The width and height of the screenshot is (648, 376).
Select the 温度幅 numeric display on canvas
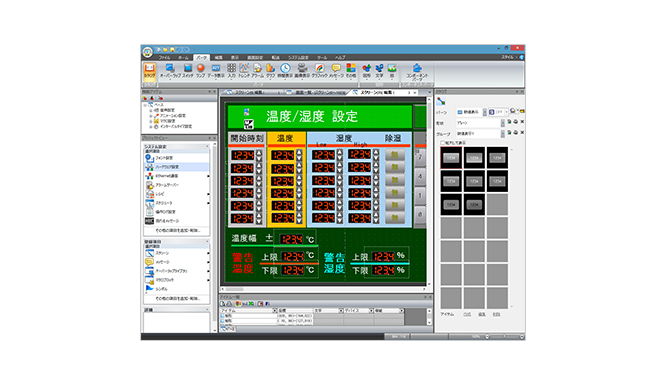[x=291, y=239]
